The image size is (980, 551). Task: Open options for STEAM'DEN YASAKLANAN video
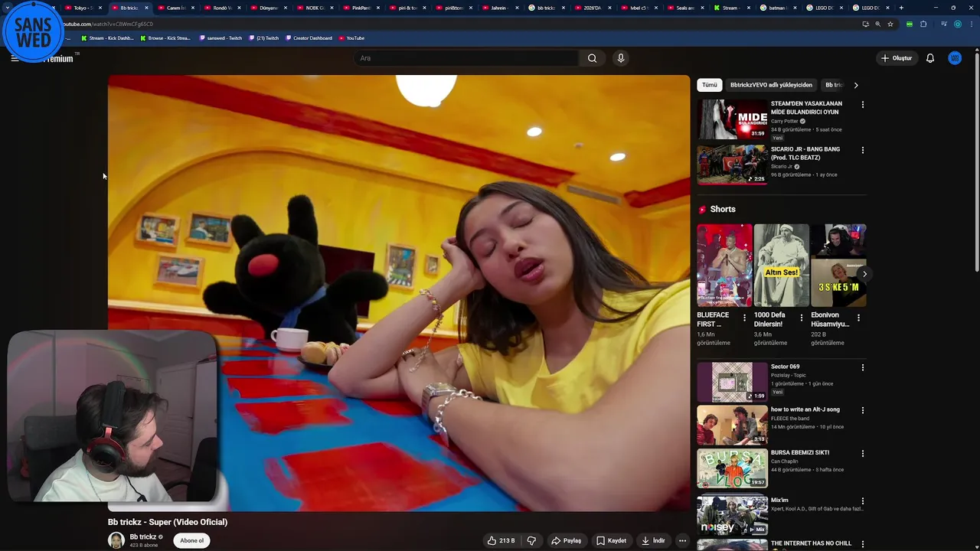click(863, 104)
